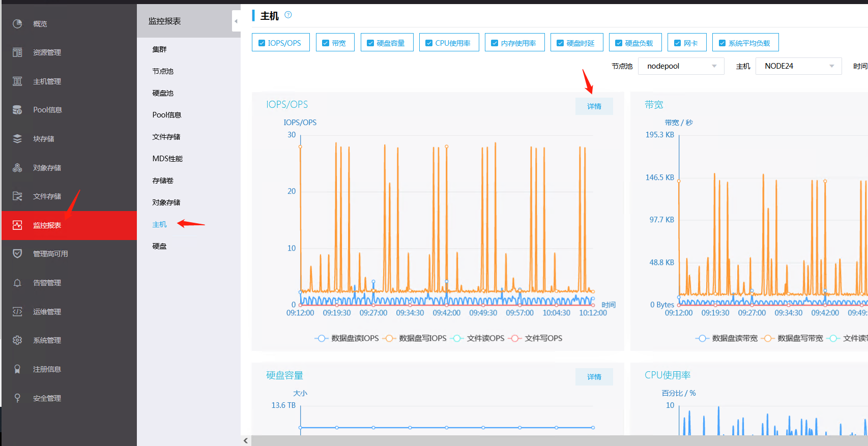The image size is (868, 446).
Task: Toggle 文件写OPS legend series
Action: coord(535,338)
